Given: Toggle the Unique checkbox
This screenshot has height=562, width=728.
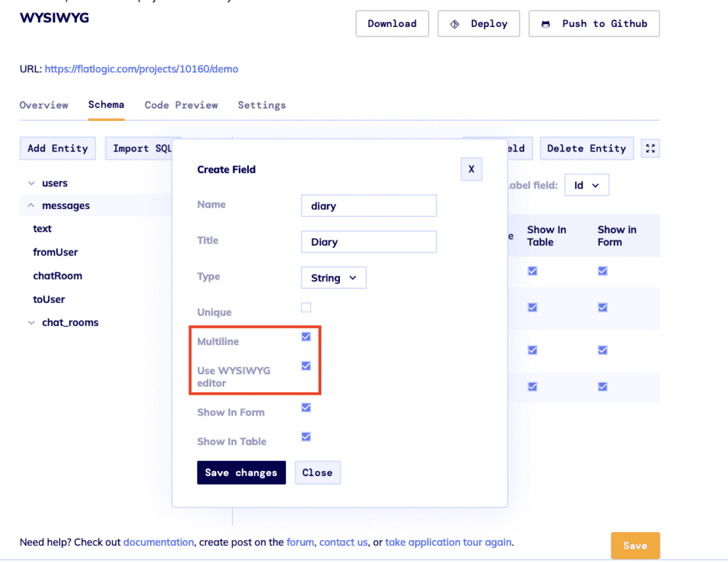Looking at the screenshot, I should tap(306, 307).
